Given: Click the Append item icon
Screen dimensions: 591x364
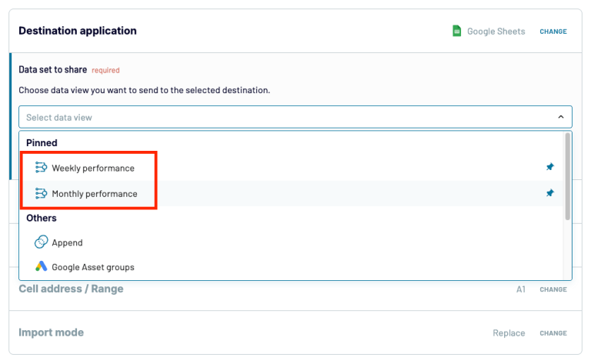Looking at the screenshot, I should [42, 242].
